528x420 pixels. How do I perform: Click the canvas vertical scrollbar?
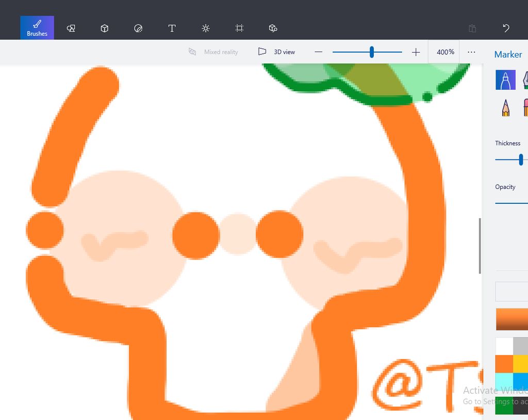point(480,246)
